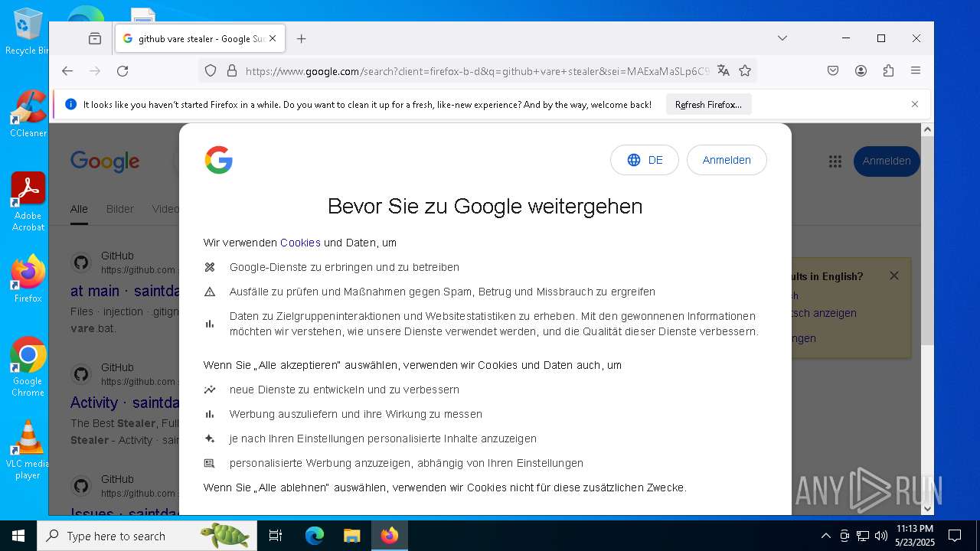Launch Microsoft Edge from taskbar
This screenshot has height=551, width=980.
315,536
